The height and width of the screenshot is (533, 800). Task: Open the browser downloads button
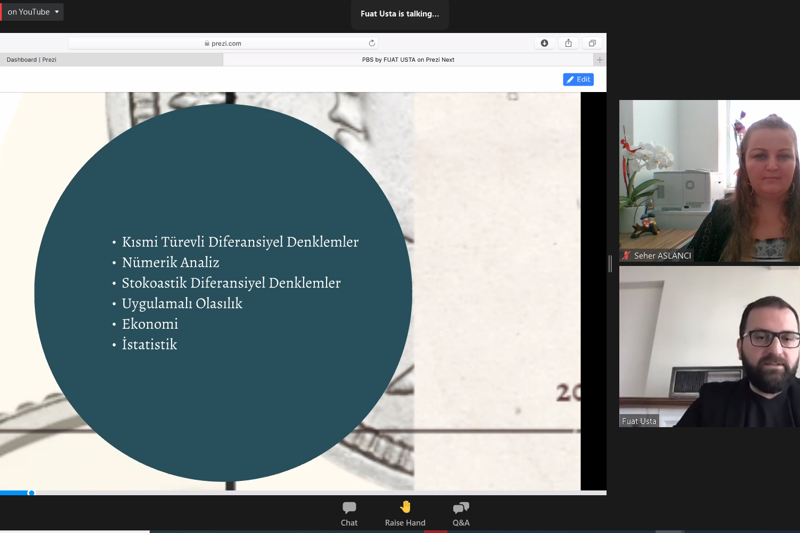coord(544,43)
